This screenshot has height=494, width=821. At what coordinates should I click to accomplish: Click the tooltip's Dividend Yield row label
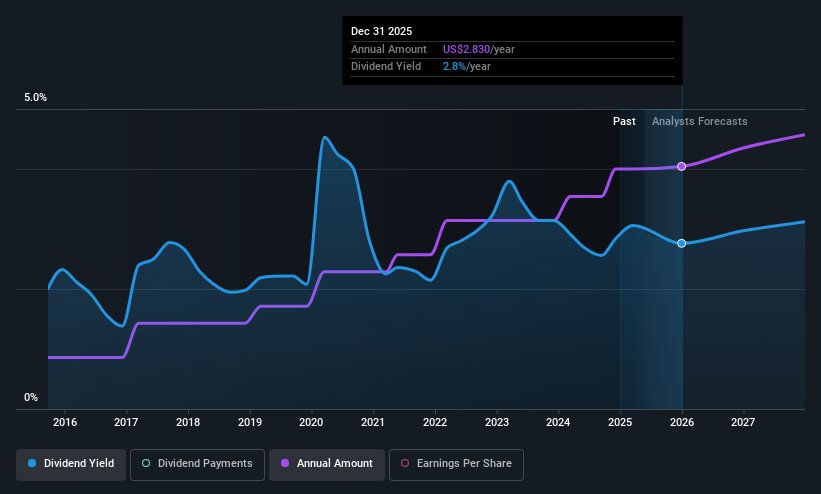point(386,67)
